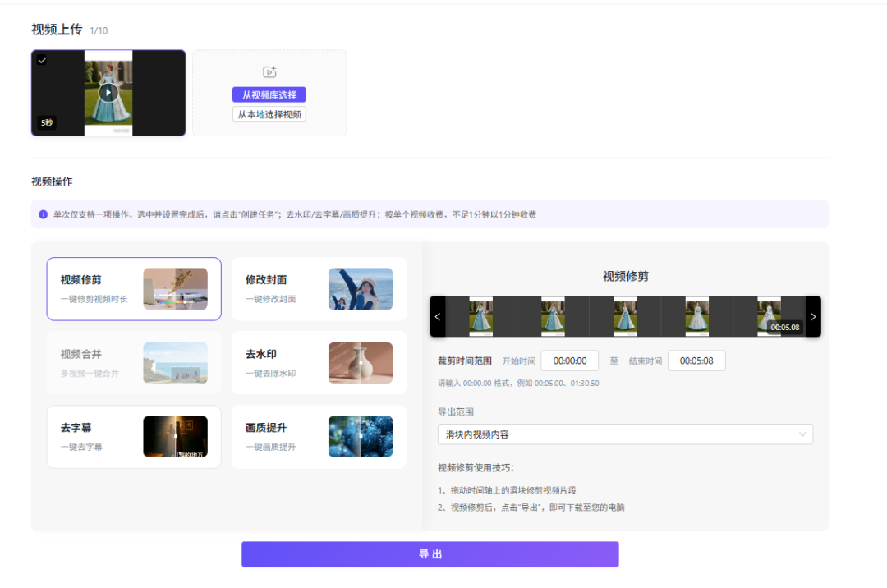Image resolution: width=887 pixels, height=588 pixels.
Task: Select the 视频修剪 operation card
Action: click(134, 289)
